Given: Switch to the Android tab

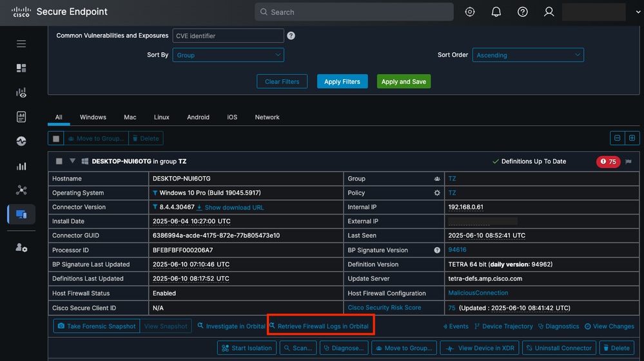Looking at the screenshot, I should (x=198, y=117).
